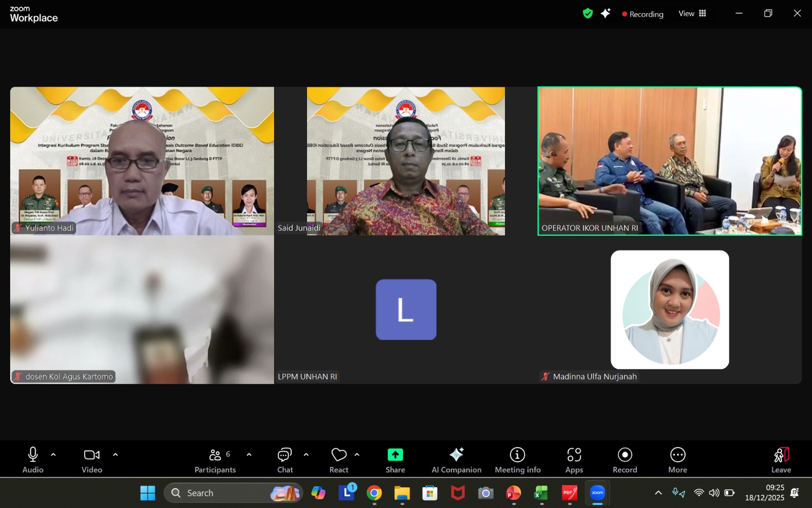The width and height of the screenshot is (812, 508).
Task: Click the green Share screen icon
Action: click(395, 455)
